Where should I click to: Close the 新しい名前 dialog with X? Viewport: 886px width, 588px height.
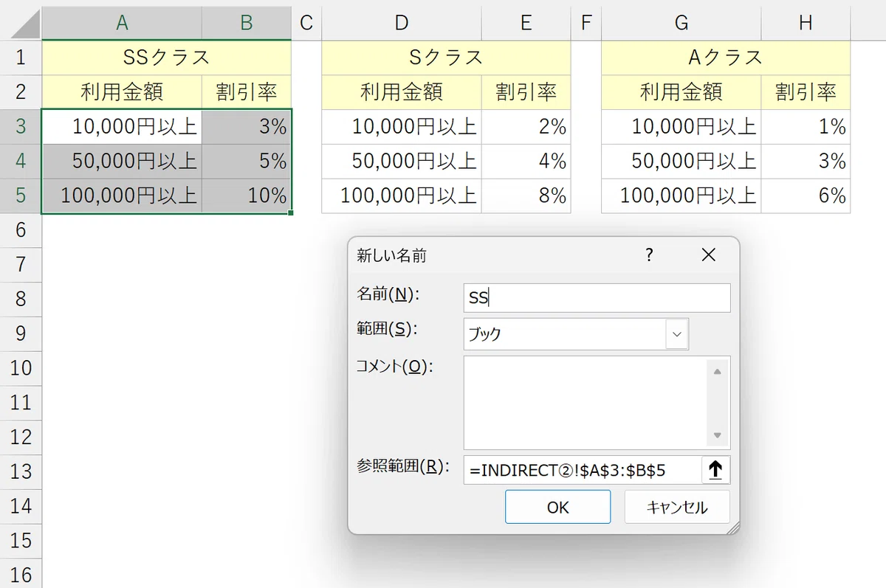click(x=708, y=255)
